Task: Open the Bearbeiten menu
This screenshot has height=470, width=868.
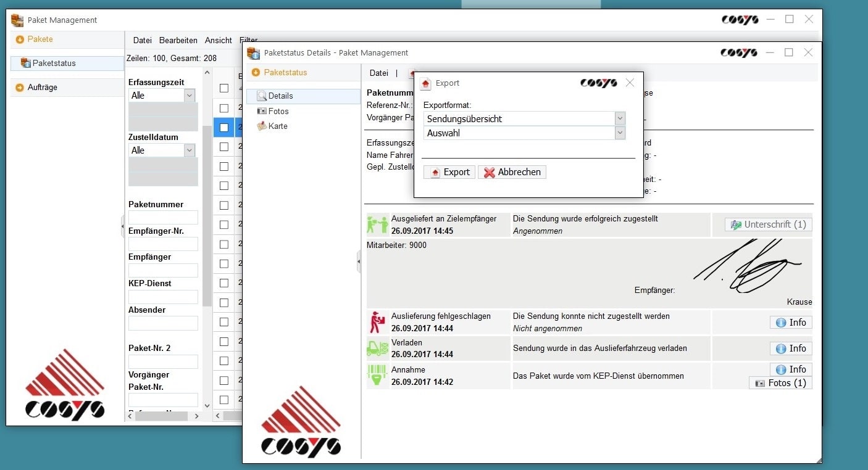Action: tap(178, 40)
